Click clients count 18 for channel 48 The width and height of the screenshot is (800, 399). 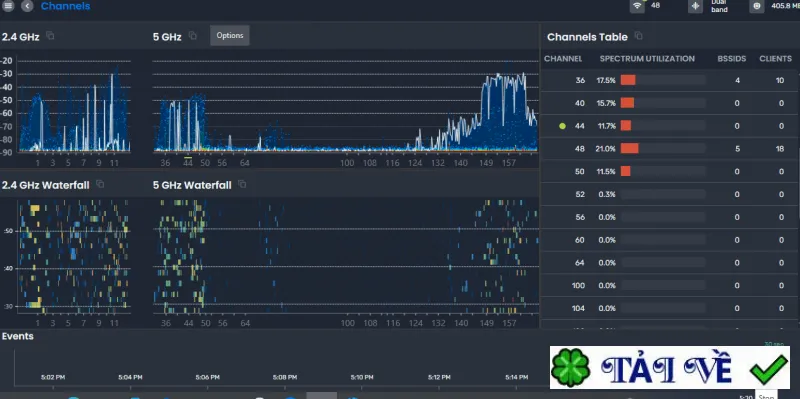[x=780, y=149]
